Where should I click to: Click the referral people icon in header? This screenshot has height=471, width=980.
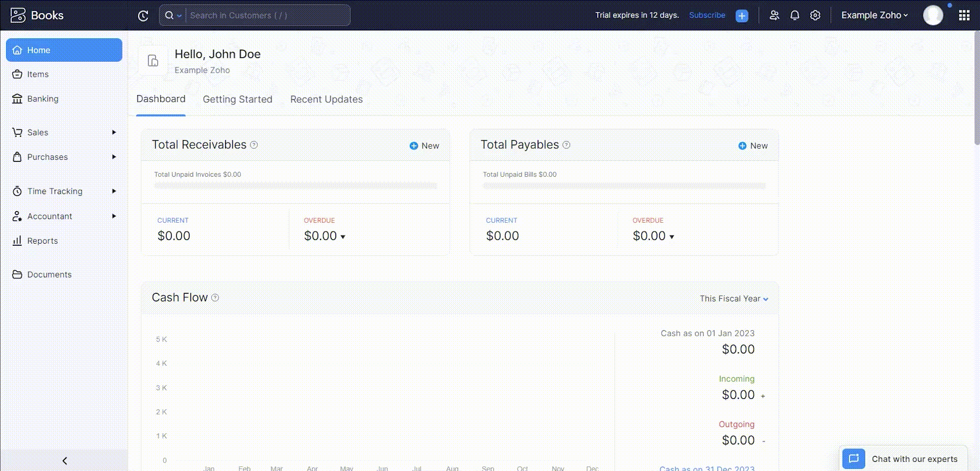tap(774, 15)
